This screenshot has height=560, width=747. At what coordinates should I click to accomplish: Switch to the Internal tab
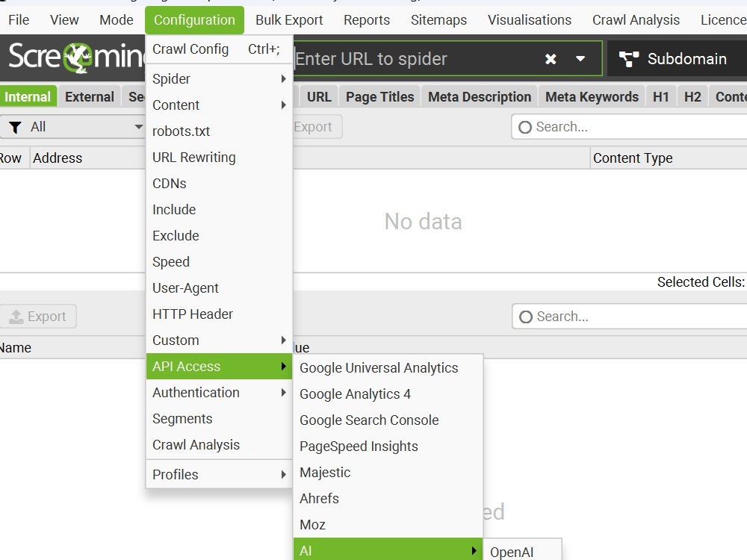coord(28,96)
